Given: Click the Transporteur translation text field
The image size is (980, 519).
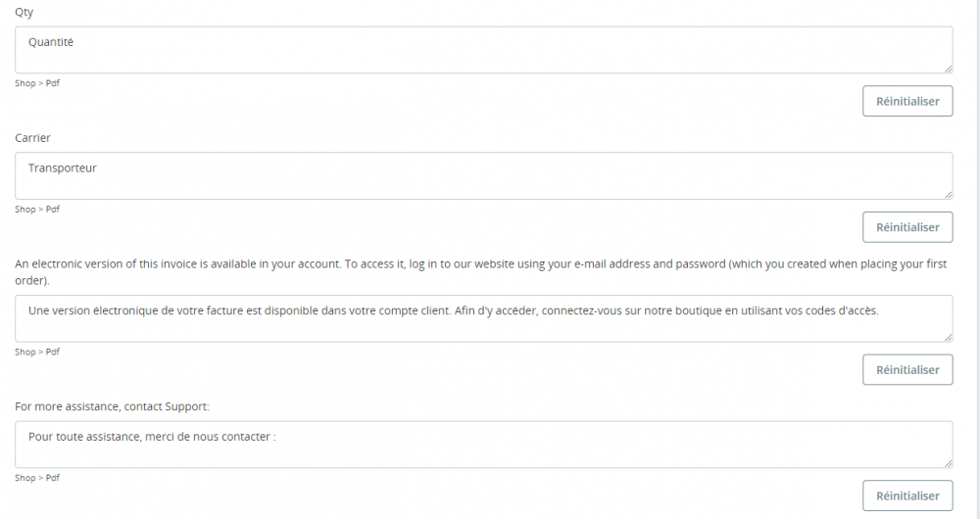Looking at the screenshot, I should coord(483,176).
